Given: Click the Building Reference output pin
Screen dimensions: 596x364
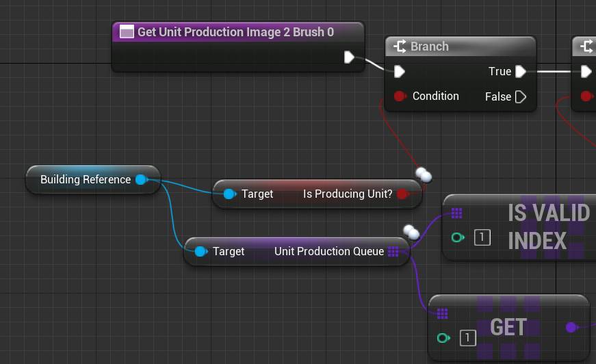Looking at the screenshot, I should (x=141, y=179).
